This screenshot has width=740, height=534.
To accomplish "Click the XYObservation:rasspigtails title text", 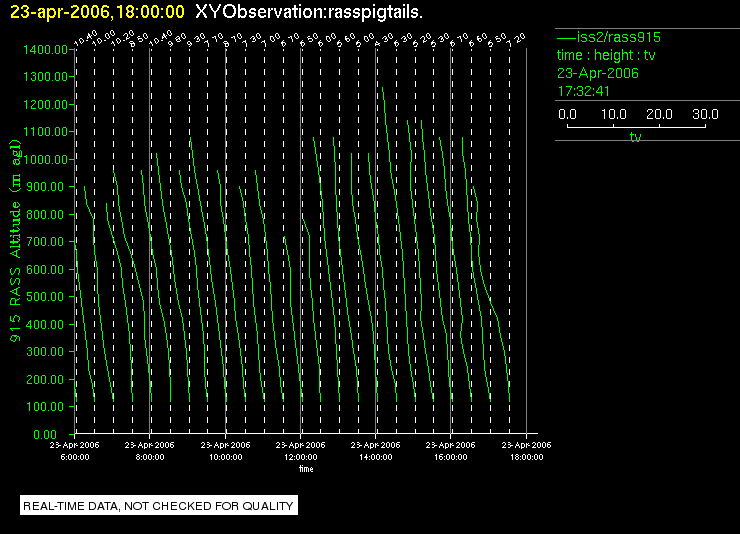I will tap(309, 12).
